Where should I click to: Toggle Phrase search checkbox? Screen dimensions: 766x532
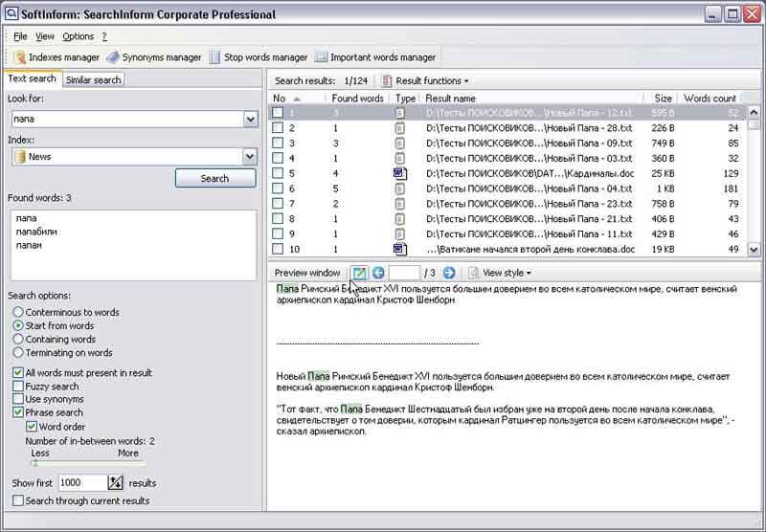18,412
